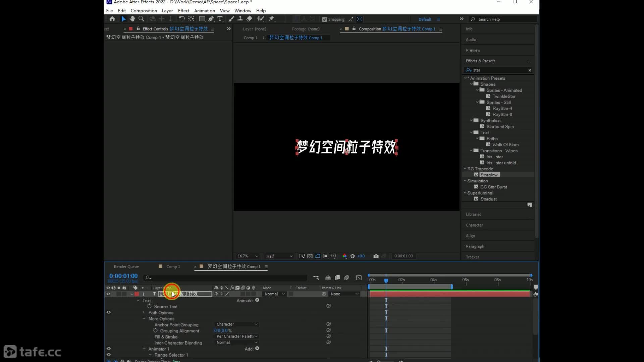Click the Region of Interest icon
The height and width of the screenshot is (362, 644).
[x=325, y=256]
